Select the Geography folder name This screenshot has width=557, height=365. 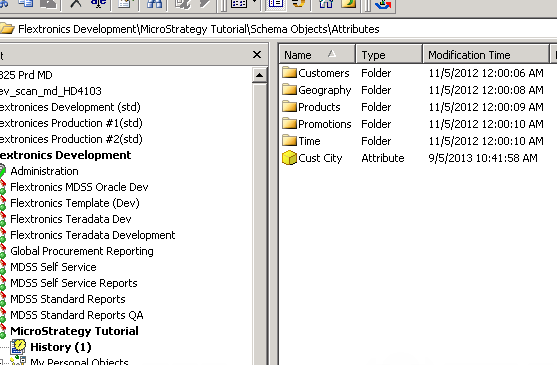tap(325, 90)
